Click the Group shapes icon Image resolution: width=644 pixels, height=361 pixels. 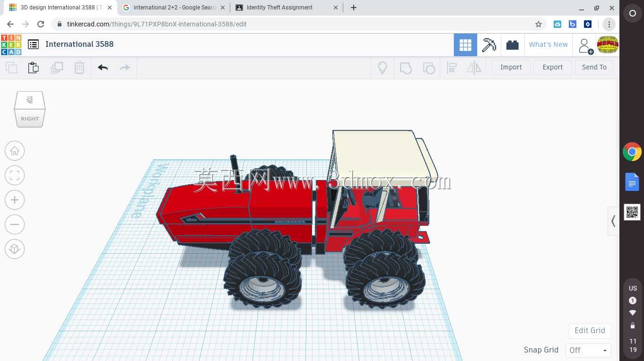[x=406, y=68]
